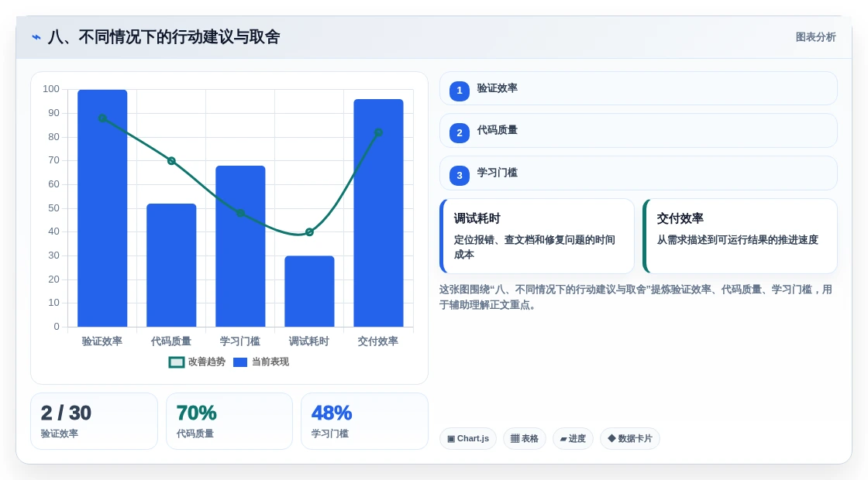Open the 调试耗时 description card
868x480 pixels.
(x=537, y=236)
